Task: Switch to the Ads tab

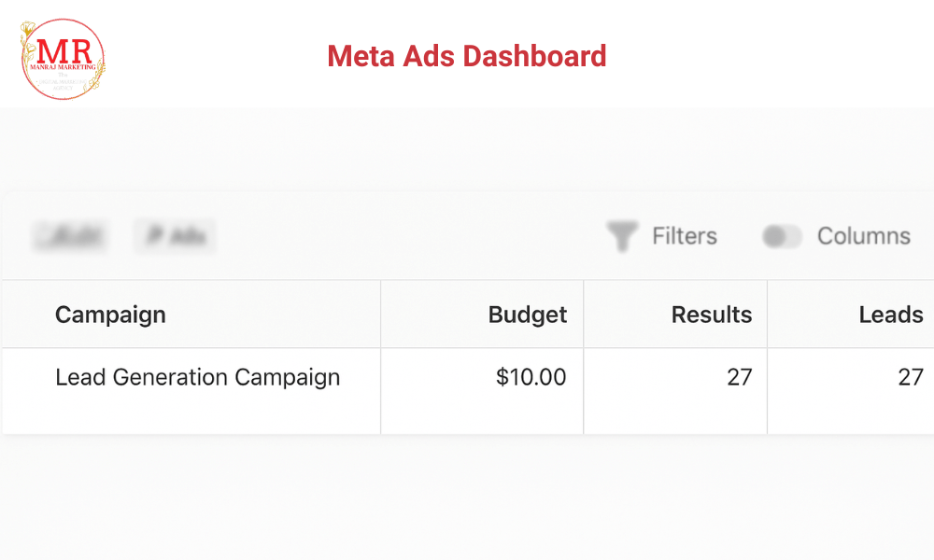Action: [175, 237]
